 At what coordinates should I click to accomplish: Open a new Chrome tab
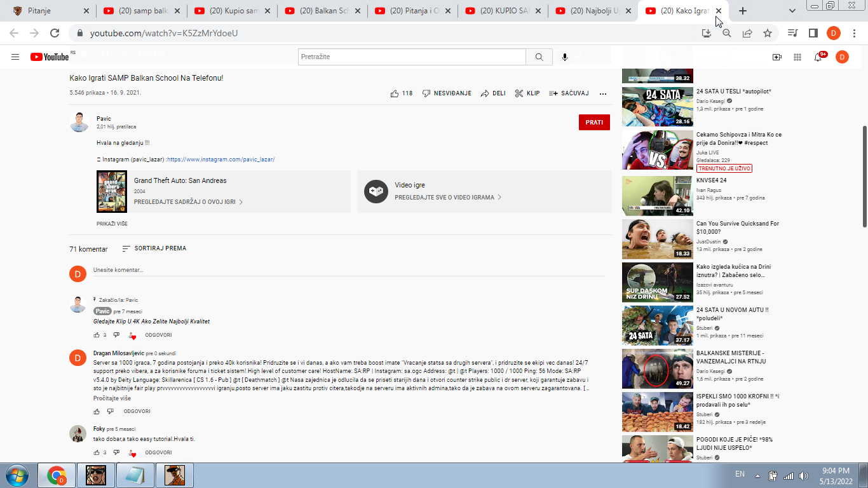pos(743,11)
